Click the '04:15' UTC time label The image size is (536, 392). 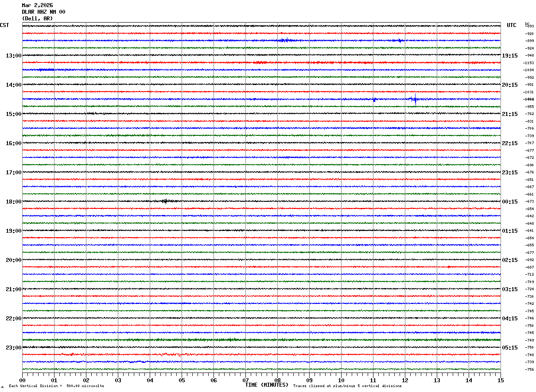(510, 319)
